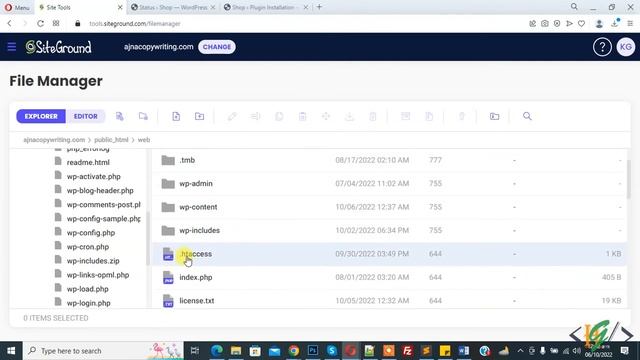Click the Paste clipboard toolbar icon

[302, 116]
